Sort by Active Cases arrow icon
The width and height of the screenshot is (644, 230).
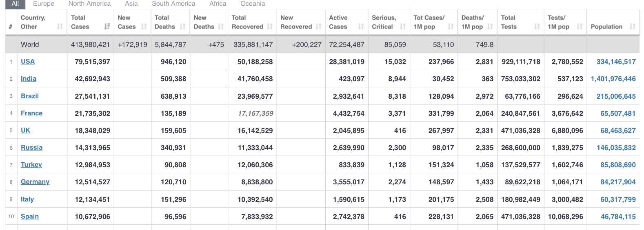click(x=361, y=27)
